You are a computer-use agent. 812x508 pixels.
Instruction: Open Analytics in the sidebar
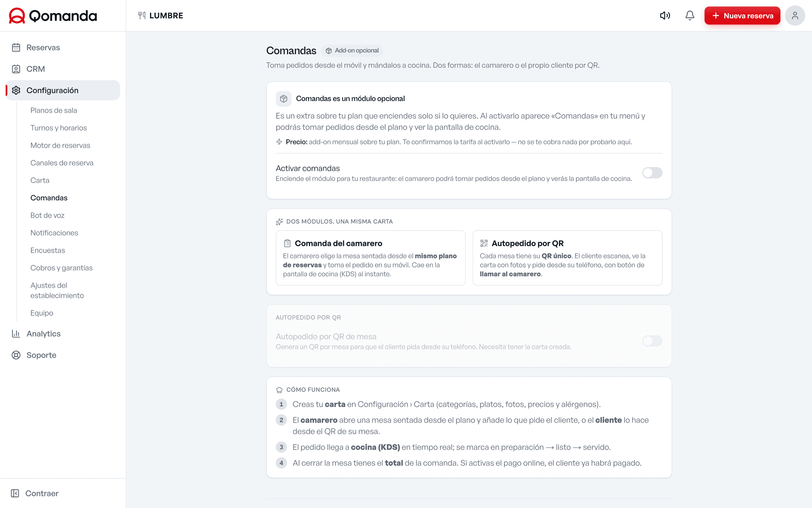coord(63,334)
